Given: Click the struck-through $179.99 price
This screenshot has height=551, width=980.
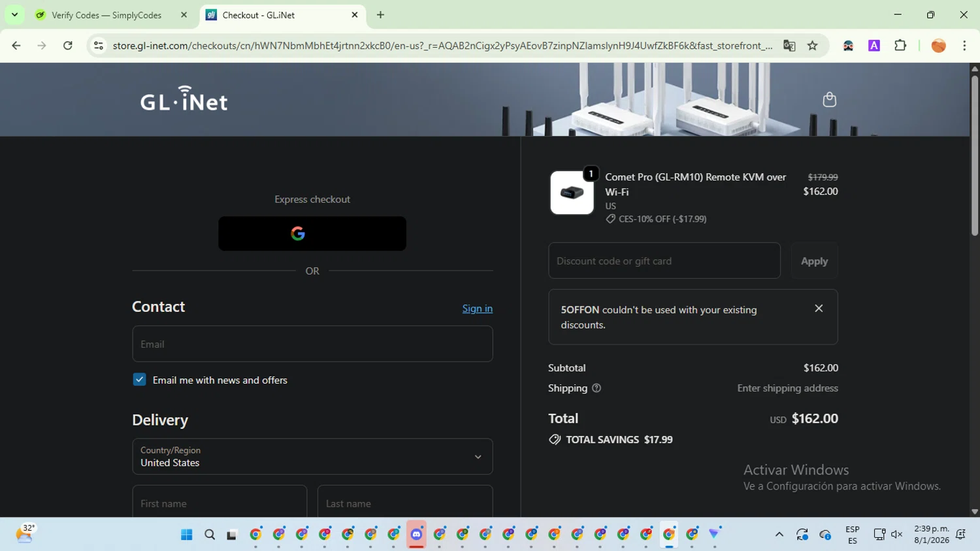Looking at the screenshot, I should [823, 177].
